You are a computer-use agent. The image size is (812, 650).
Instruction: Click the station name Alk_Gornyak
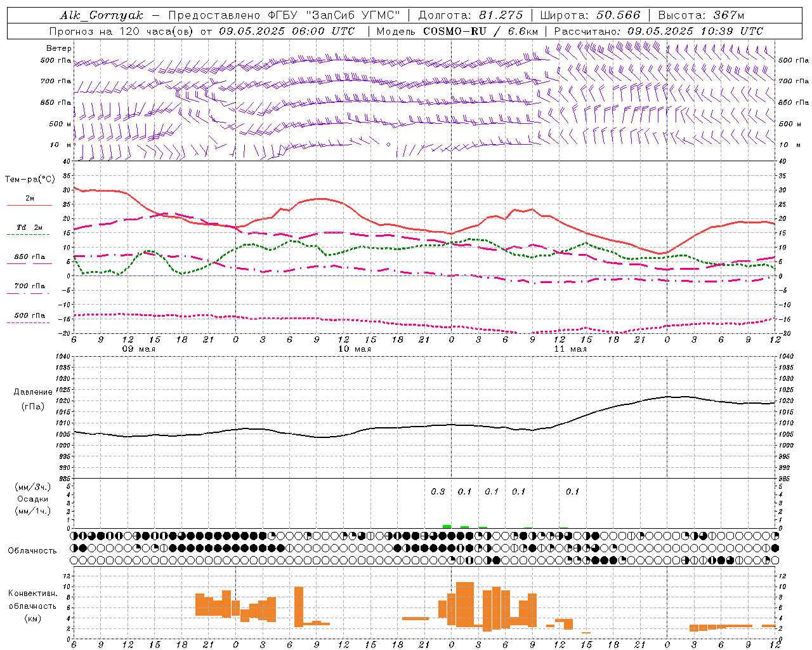click(101, 15)
